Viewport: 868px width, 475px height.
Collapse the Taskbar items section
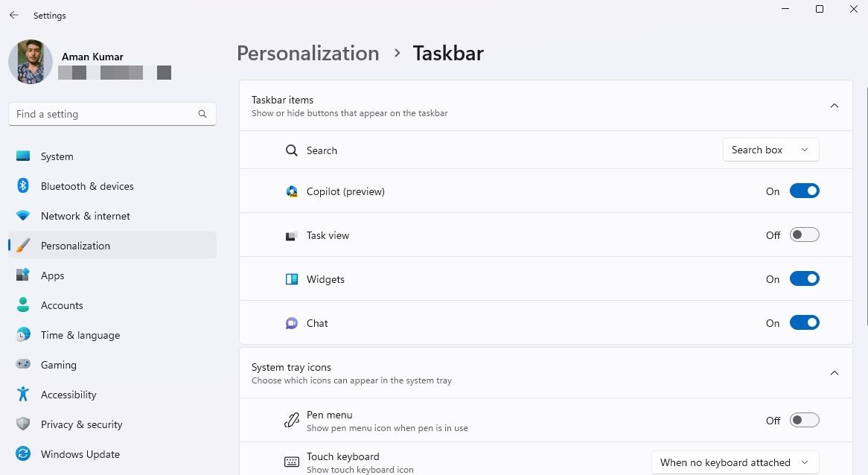[835, 106]
